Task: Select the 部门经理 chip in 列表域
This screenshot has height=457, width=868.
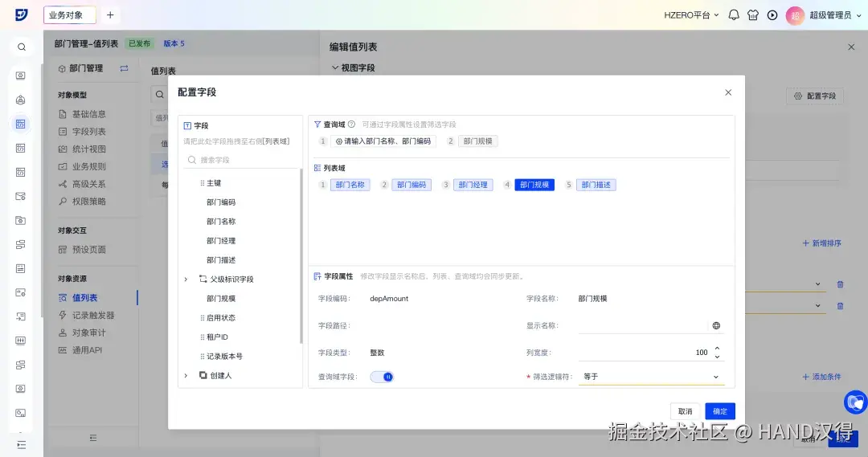Action: pos(473,185)
